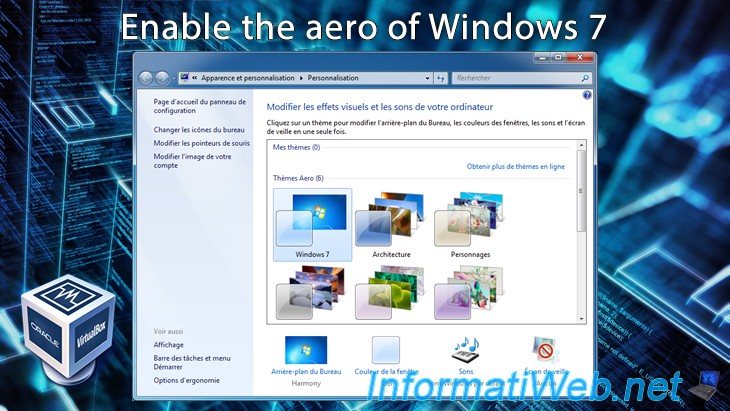This screenshot has height=411, width=730.
Task: Open the Écran de veille icon
Action: click(546, 350)
